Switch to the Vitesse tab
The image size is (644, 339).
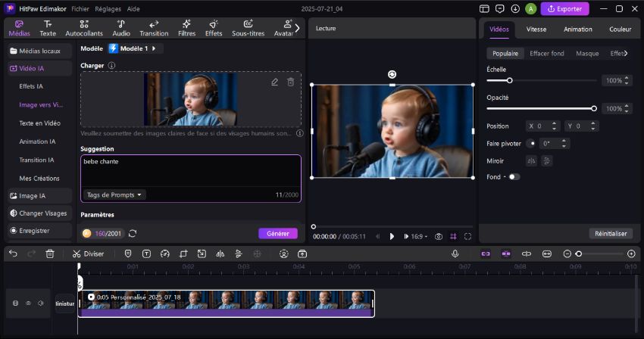536,30
